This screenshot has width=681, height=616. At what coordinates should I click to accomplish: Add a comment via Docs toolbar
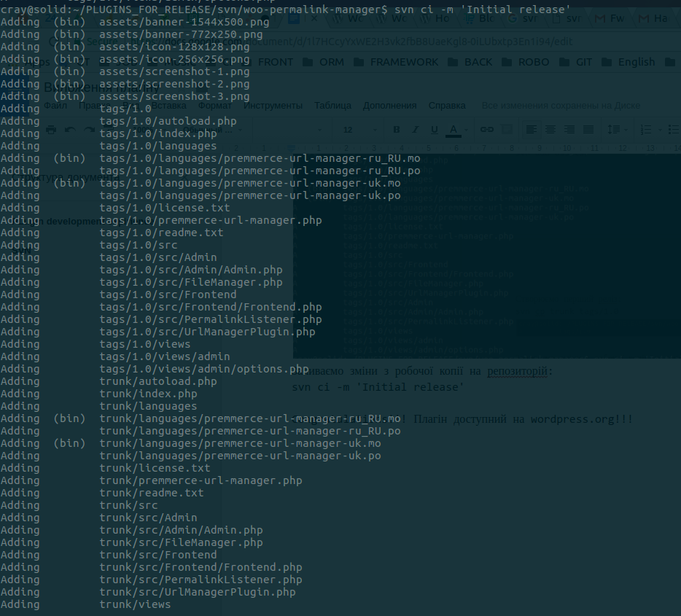[x=507, y=129]
